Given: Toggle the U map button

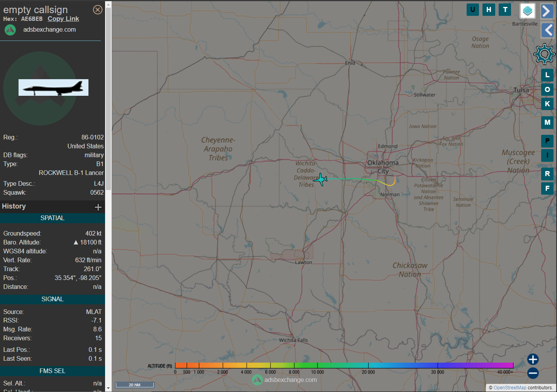Looking at the screenshot, I should pyautogui.click(x=473, y=10).
